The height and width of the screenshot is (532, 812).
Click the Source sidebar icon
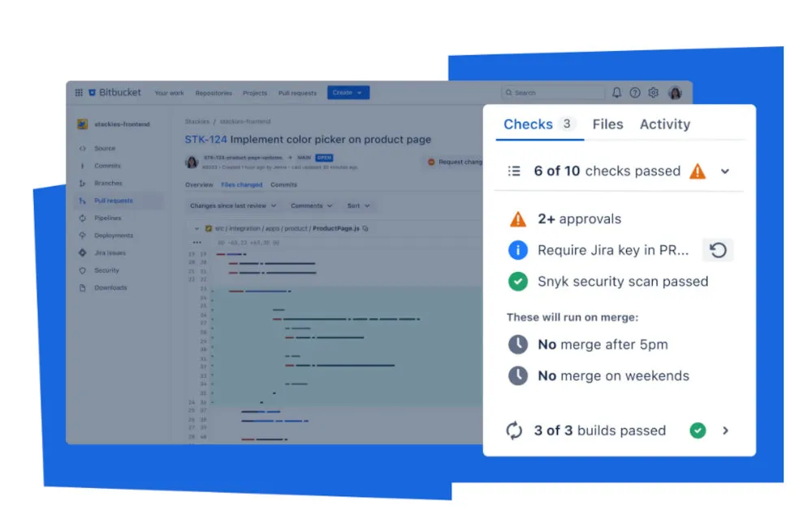pos(82,149)
